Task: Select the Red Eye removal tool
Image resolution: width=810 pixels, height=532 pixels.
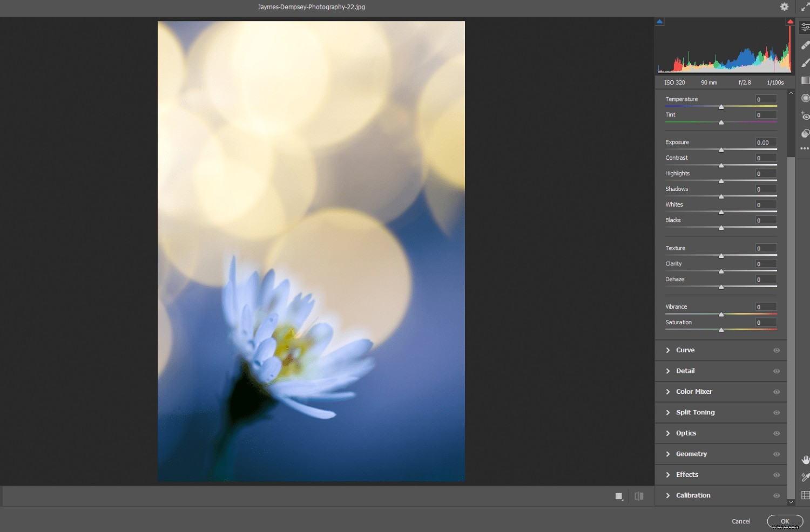Action: coord(805,115)
